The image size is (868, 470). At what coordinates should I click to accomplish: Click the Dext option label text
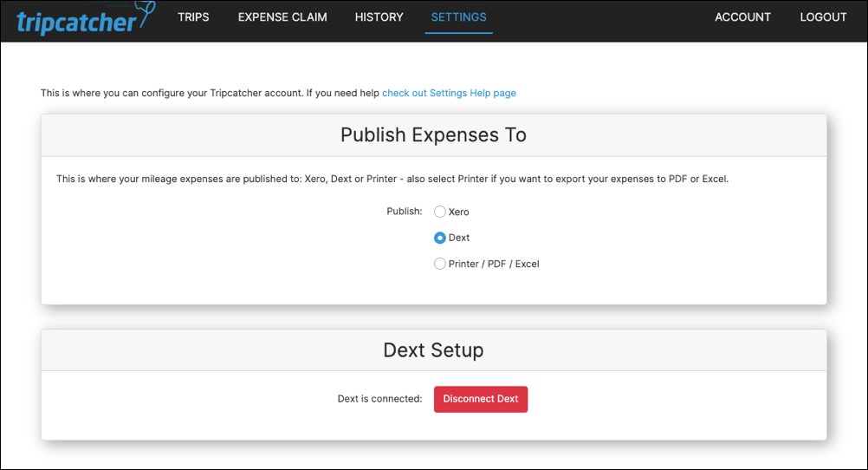pyautogui.click(x=459, y=238)
